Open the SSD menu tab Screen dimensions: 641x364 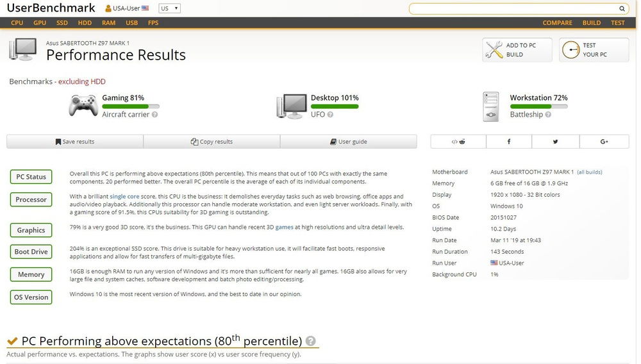(62, 22)
